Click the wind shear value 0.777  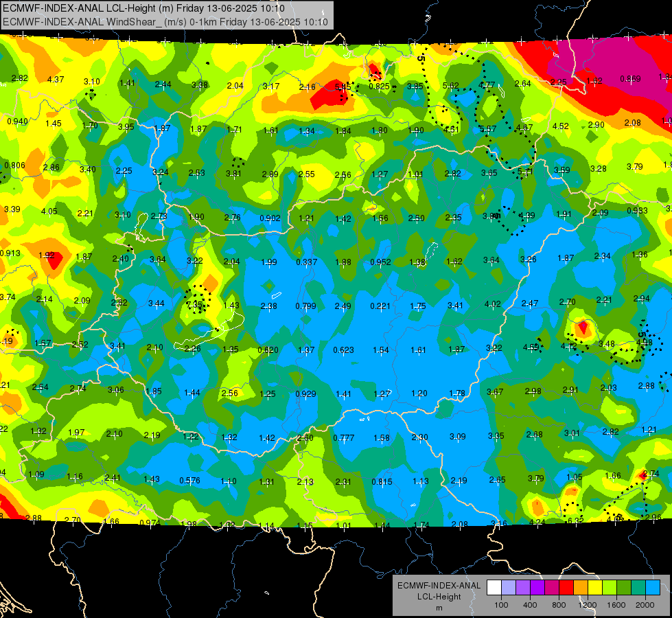point(344,438)
